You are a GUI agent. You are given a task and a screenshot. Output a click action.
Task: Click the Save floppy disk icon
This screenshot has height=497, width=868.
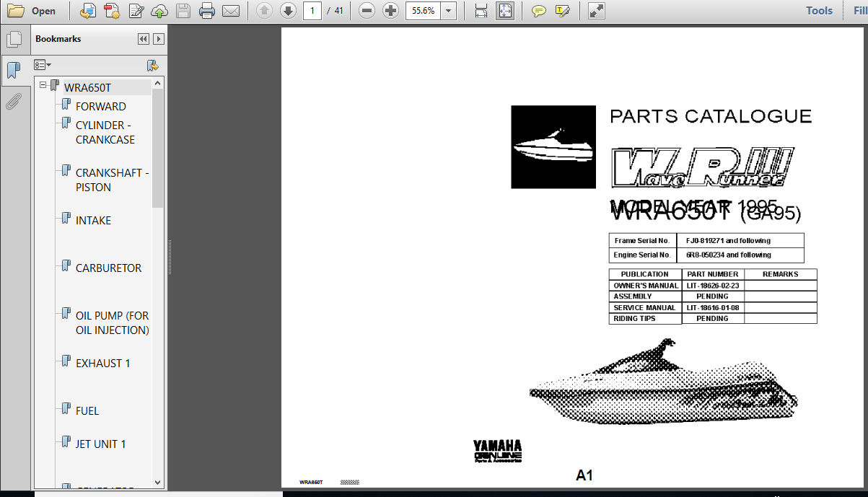click(x=183, y=11)
